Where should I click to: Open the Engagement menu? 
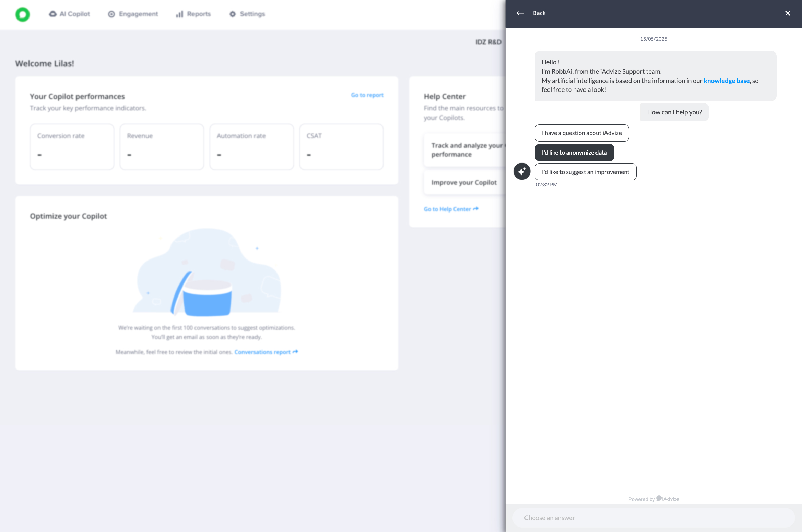[x=133, y=14]
